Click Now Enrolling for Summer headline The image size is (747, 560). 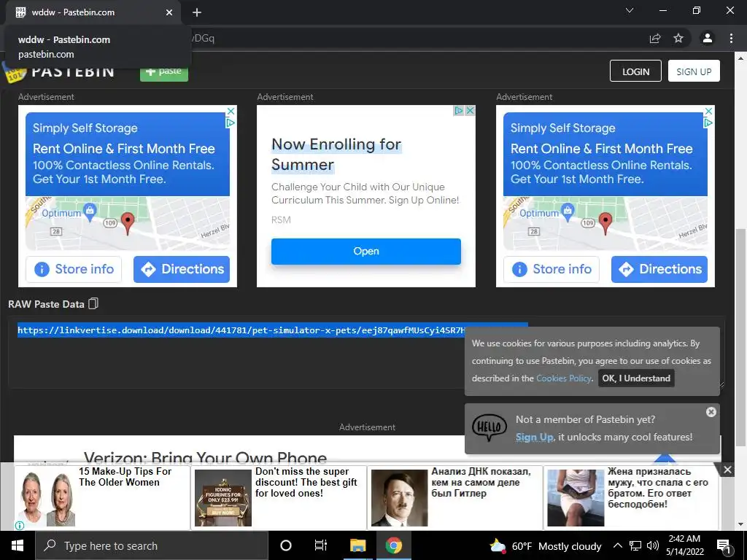(x=336, y=154)
